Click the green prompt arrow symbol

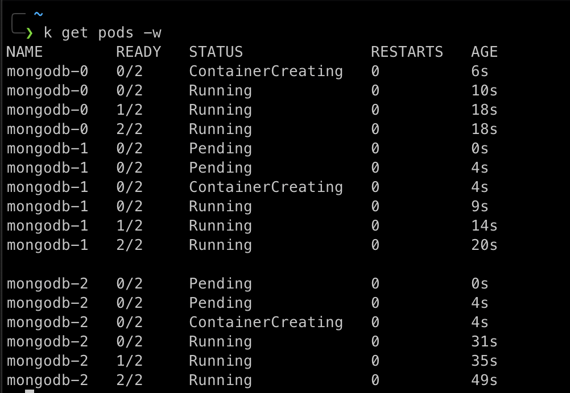(x=29, y=33)
